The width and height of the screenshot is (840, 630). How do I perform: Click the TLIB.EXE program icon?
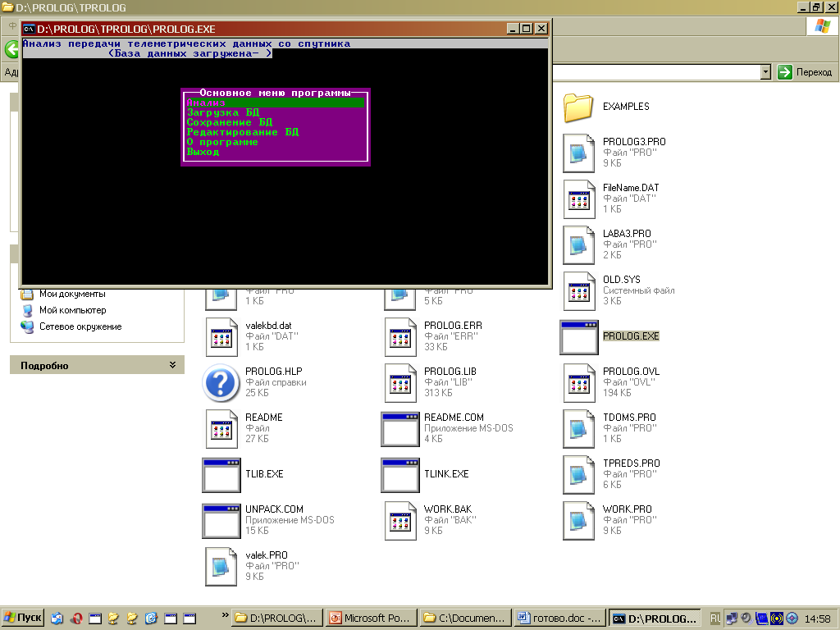coord(221,474)
